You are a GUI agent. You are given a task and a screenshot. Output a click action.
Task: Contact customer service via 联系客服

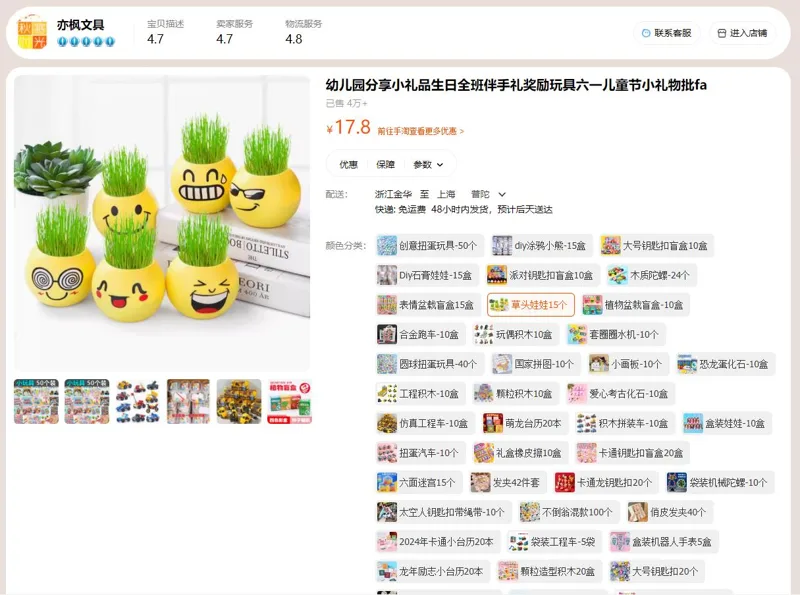(x=667, y=33)
